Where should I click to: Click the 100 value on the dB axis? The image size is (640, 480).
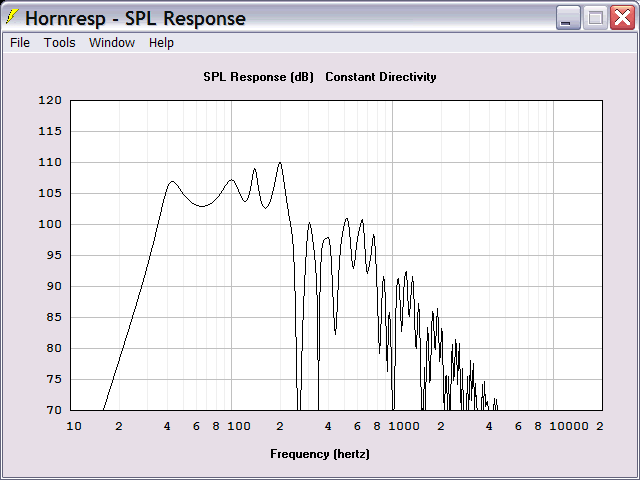[50, 224]
